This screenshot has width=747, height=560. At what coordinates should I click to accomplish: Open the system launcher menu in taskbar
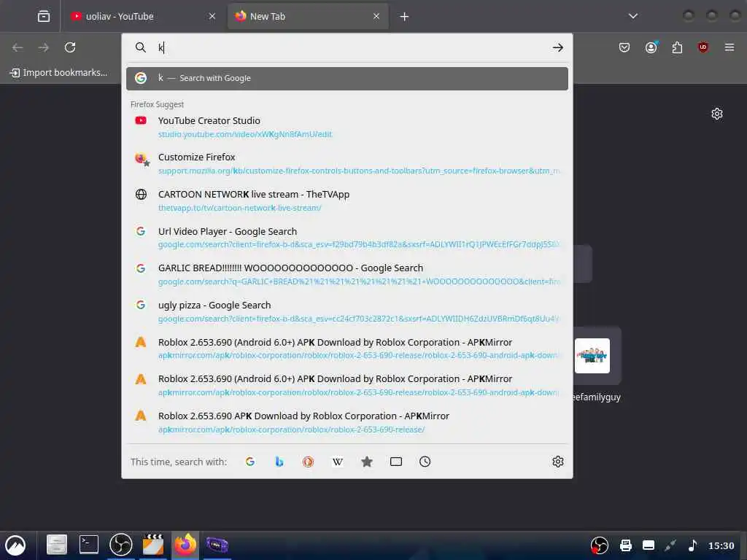pyautogui.click(x=15, y=545)
